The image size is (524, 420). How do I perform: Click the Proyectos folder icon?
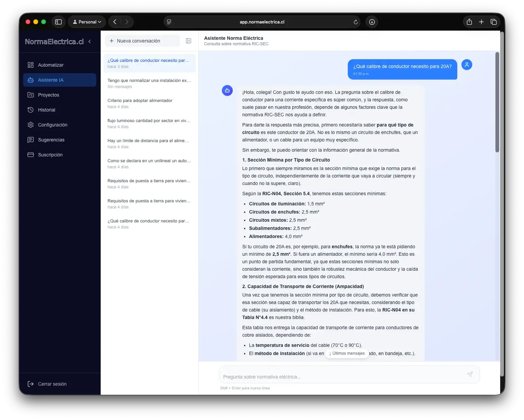31,95
